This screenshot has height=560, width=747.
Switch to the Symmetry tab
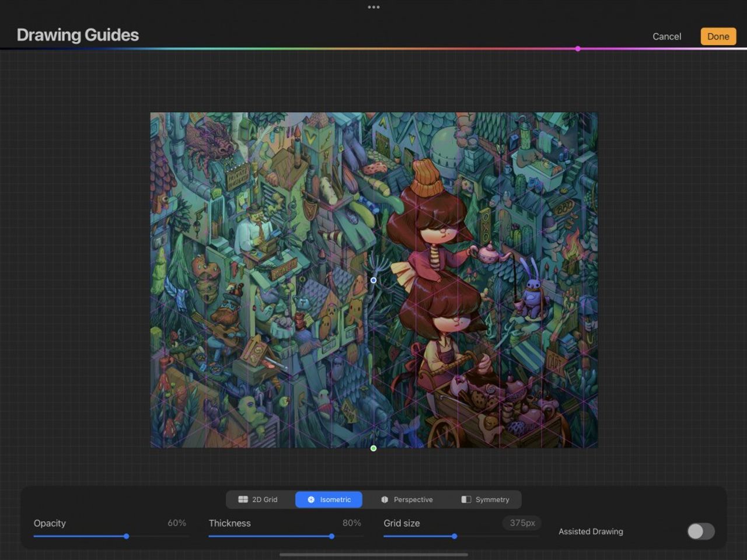pyautogui.click(x=486, y=500)
